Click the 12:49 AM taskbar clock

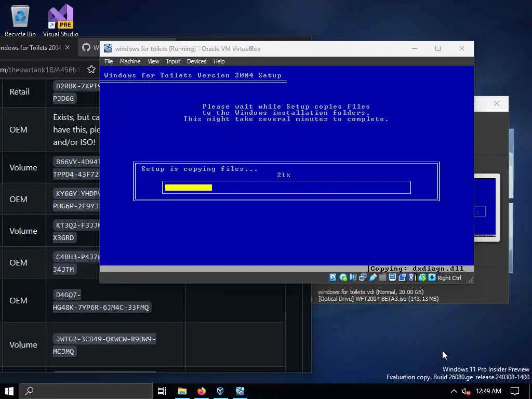[488, 391]
